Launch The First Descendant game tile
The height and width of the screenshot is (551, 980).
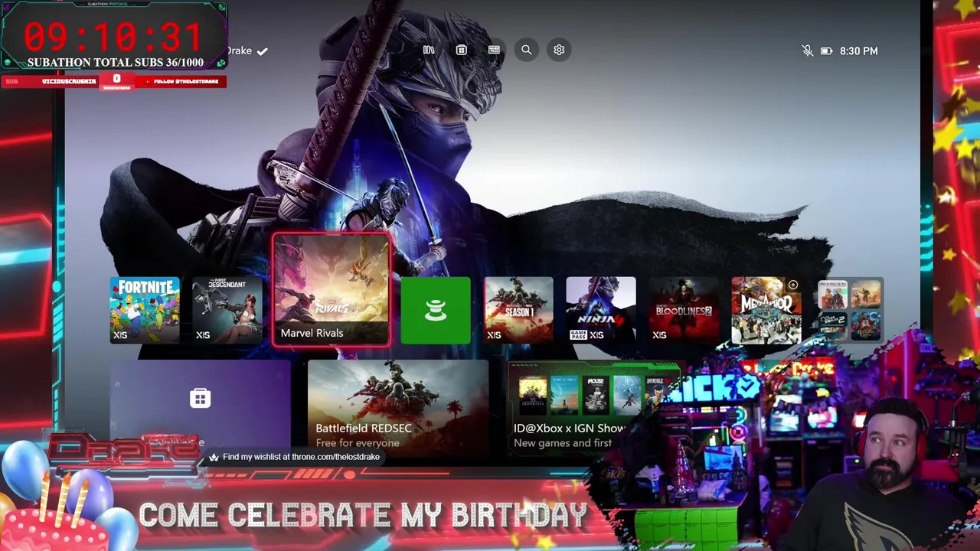[x=227, y=310]
